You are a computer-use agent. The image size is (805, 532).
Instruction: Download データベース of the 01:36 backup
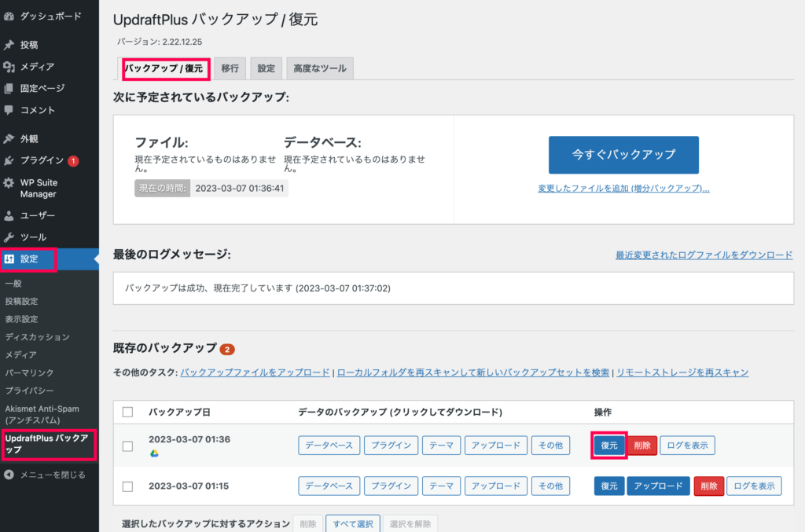click(x=329, y=446)
